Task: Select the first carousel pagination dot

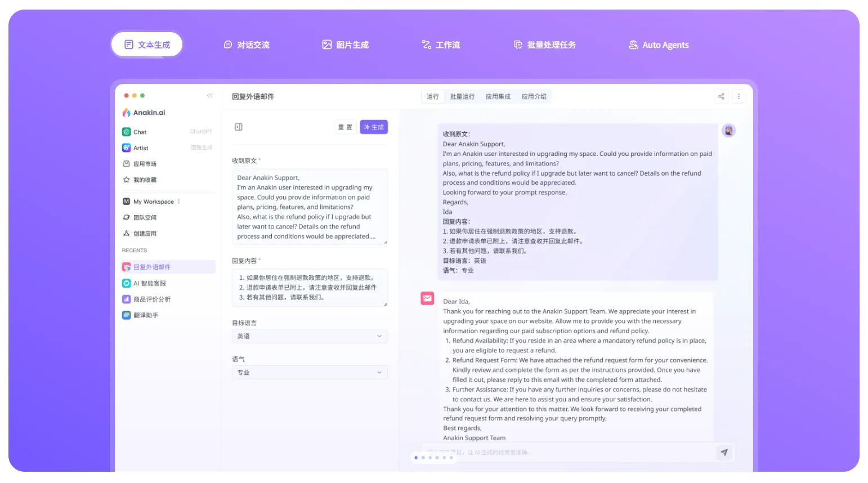Action: pyautogui.click(x=416, y=458)
